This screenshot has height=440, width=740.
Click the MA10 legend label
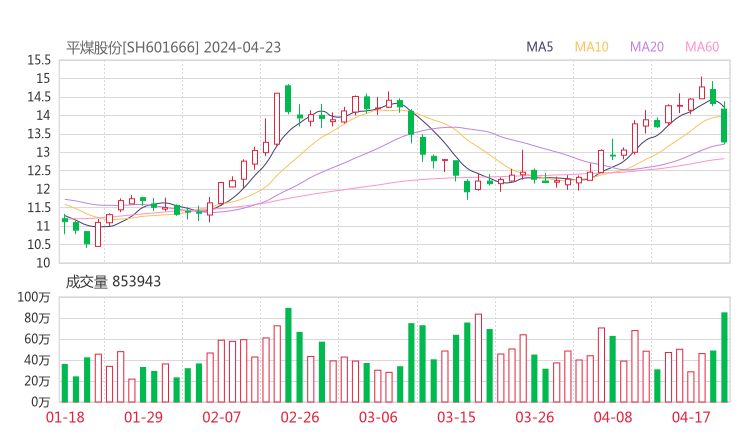(x=591, y=47)
